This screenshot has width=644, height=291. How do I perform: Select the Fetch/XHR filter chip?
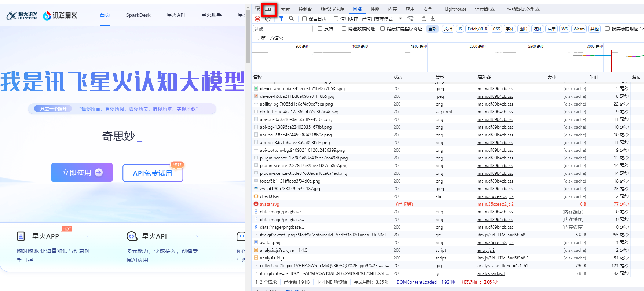click(477, 29)
